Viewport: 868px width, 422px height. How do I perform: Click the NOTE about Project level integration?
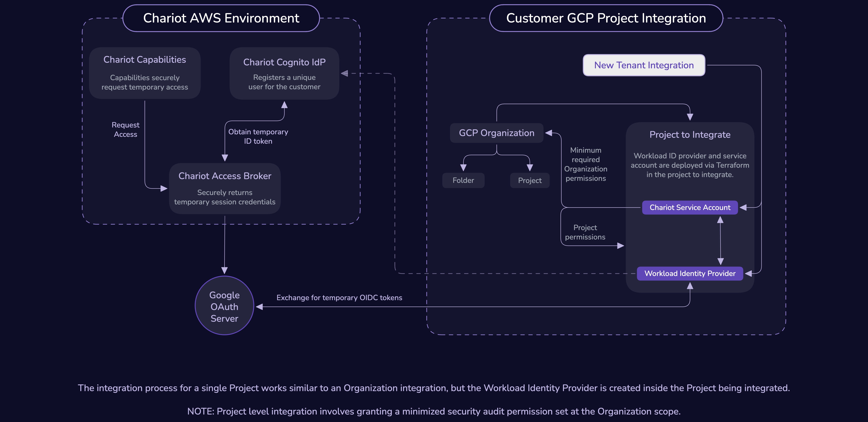[x=434, y=412]
